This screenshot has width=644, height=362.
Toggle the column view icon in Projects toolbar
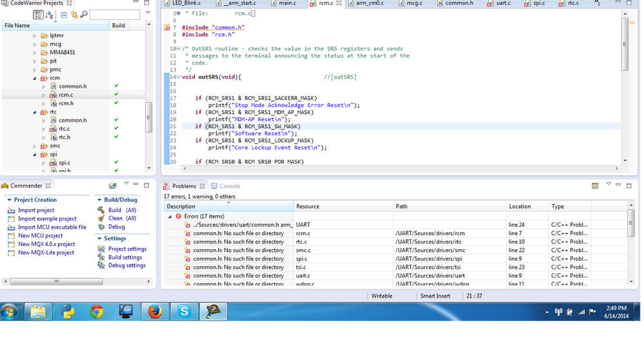(38, 15)
